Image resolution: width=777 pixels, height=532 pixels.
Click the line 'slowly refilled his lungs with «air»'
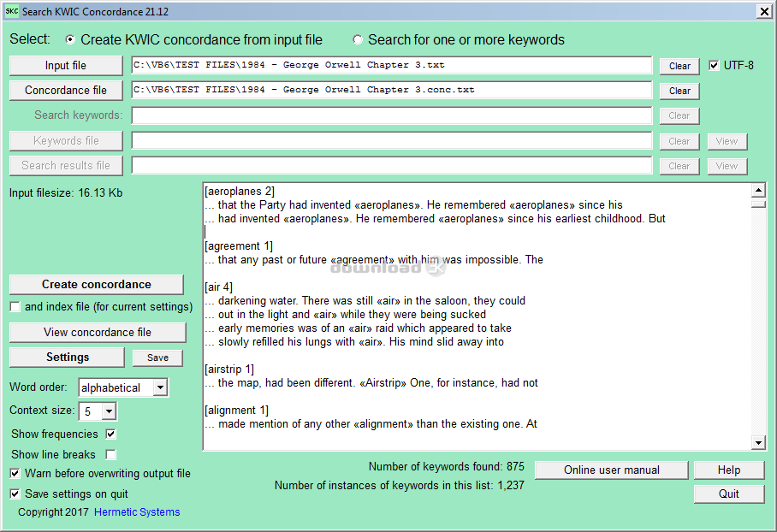coord(354,342)
